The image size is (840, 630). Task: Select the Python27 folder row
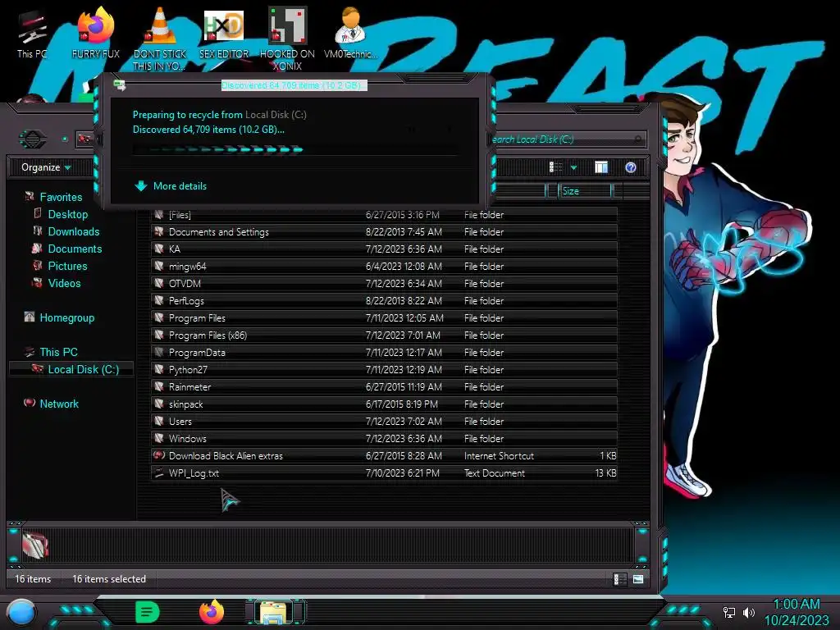[x=384, y=370]
